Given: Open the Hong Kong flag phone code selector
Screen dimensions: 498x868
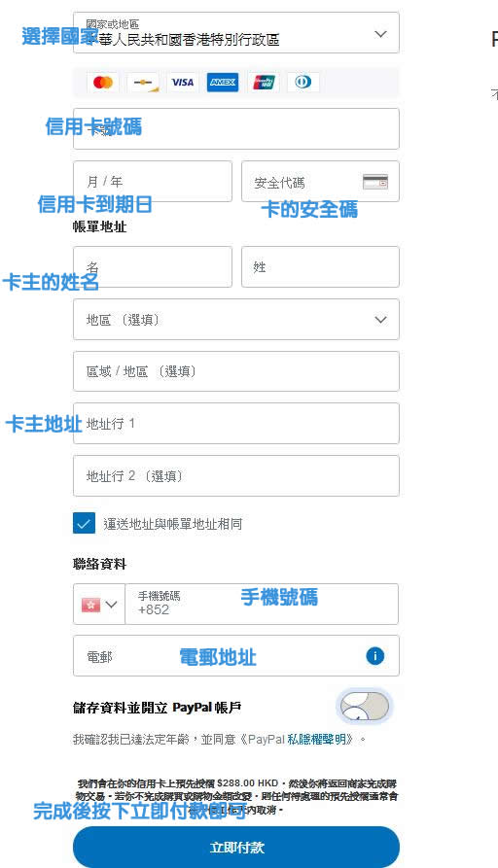Looking at the screenshot, I should pos(99,604).
